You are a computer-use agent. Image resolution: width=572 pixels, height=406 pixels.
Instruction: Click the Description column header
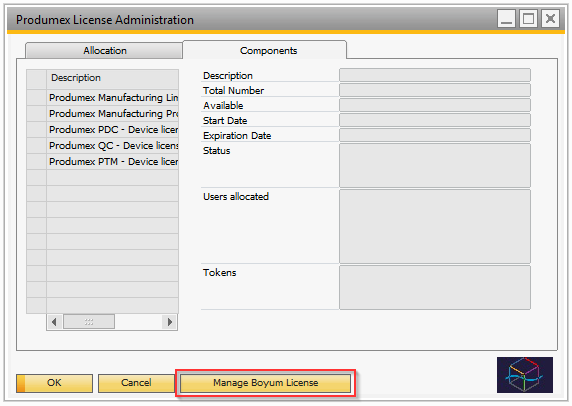tap(113, 78)
